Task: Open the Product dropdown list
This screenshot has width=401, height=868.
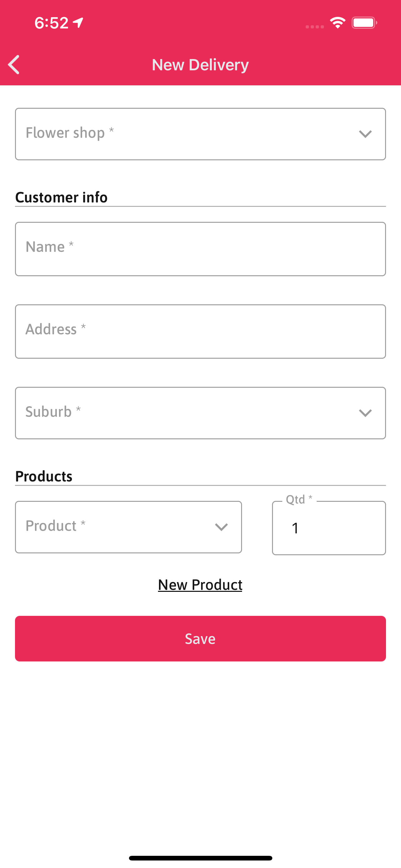Action: click(128, 527)
